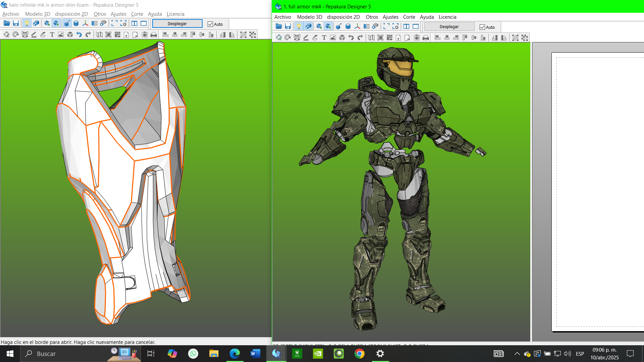Open Ayuda menu in halo infinite window
The height and width of the screenshot is (362, 644).
pos(155,14)
